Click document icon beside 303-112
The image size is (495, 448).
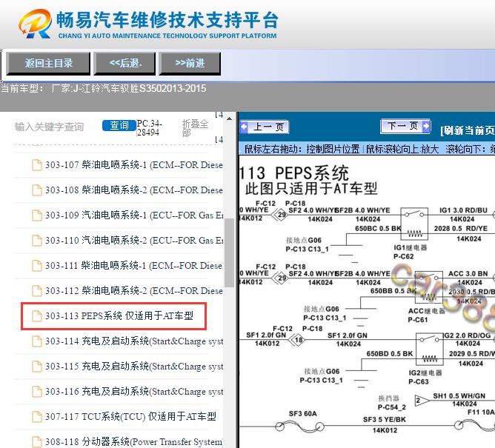[37, 291]
